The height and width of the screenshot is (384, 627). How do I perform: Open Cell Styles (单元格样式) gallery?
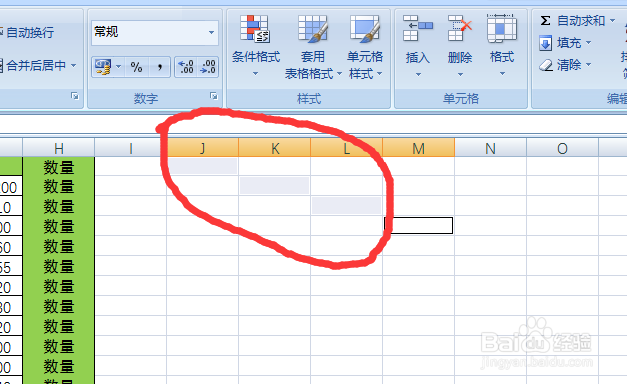365,46
